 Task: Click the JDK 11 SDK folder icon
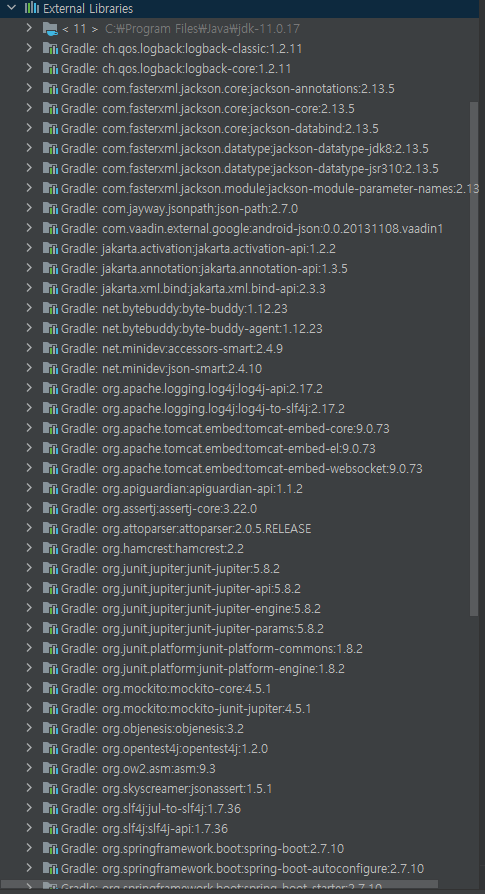(51, 28)
